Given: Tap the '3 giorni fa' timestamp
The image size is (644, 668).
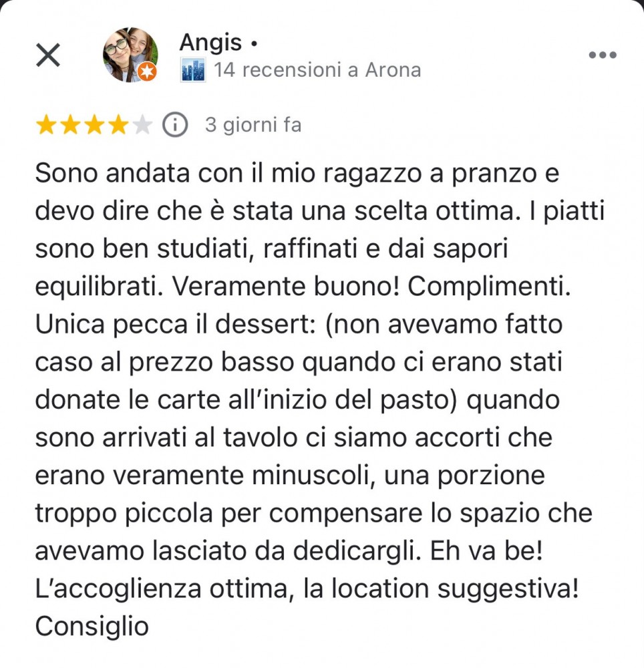Looking at the screenshot, I should pyautogui.click(x=253, y=126).
